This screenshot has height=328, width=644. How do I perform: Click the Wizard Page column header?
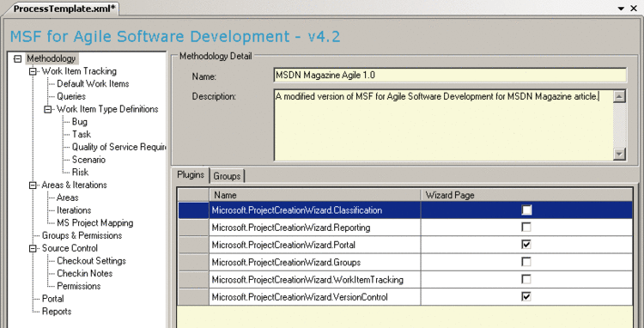[x=526, y=196]
